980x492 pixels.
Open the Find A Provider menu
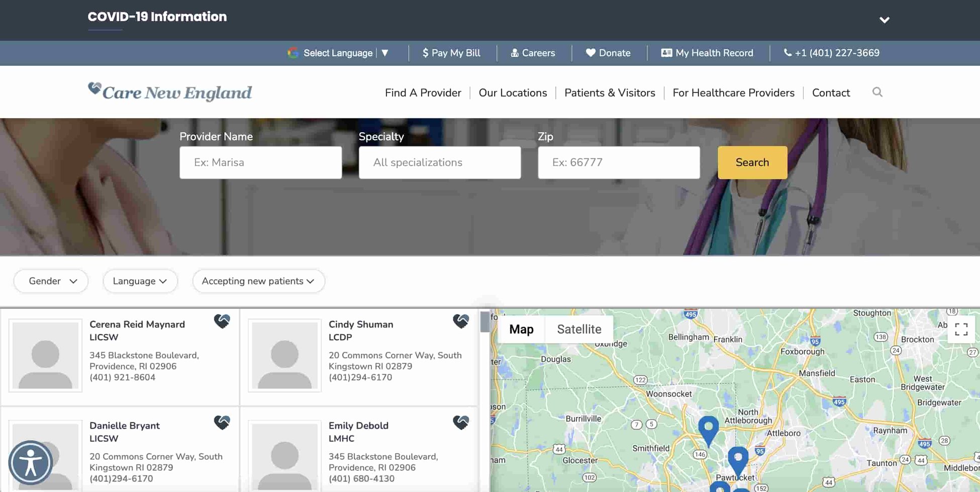point(423,93)
